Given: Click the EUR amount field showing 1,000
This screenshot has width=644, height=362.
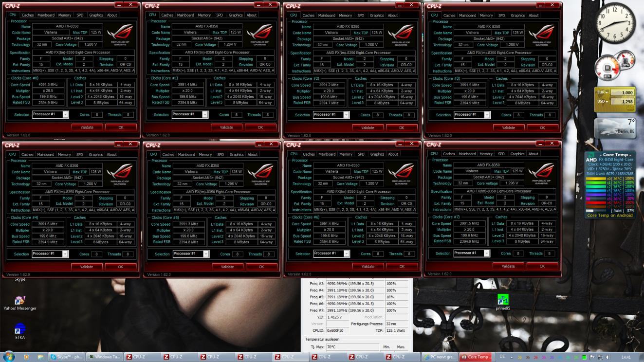Looking at the screenshot, I should point(623,92).
